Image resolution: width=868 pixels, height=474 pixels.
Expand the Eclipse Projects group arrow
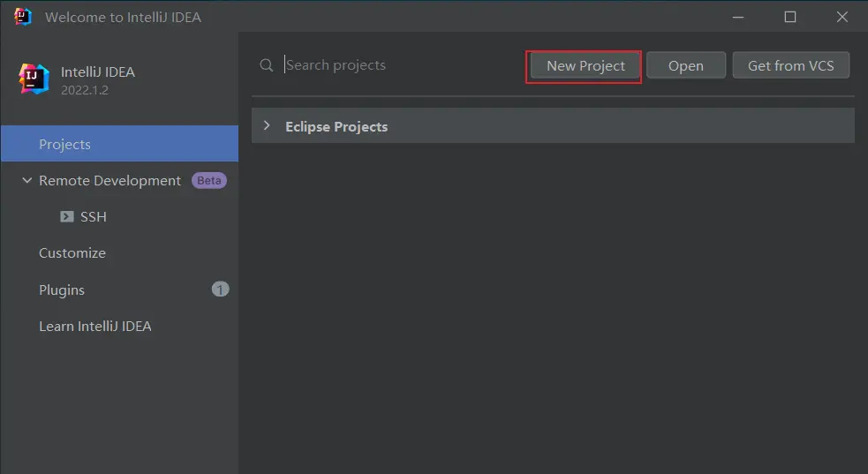point(267,126)
